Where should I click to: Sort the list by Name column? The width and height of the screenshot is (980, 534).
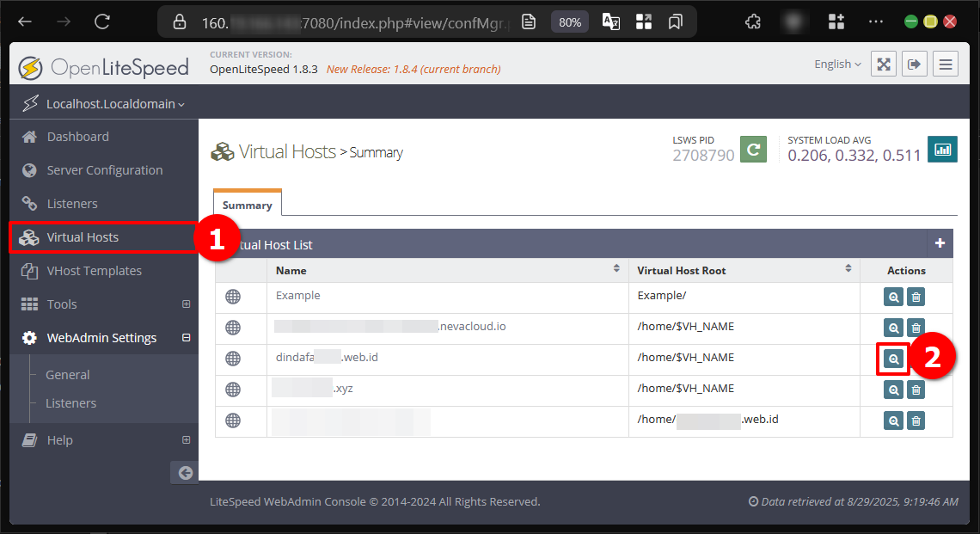(616, 269)
